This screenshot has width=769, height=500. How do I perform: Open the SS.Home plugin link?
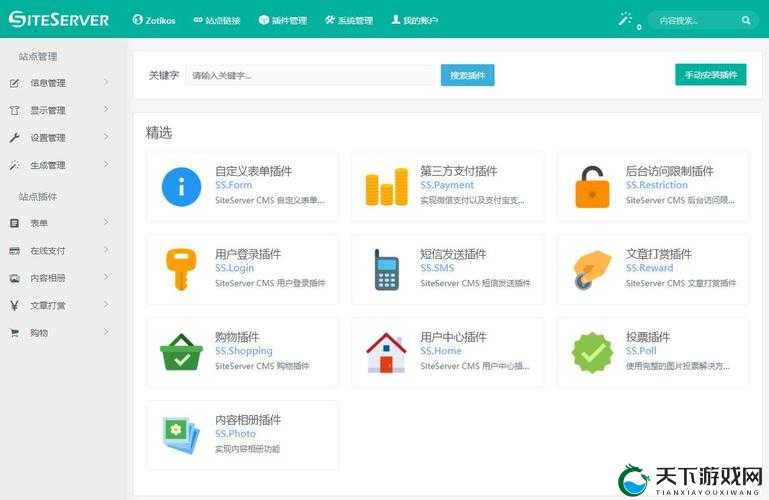(x=440, y=350)
